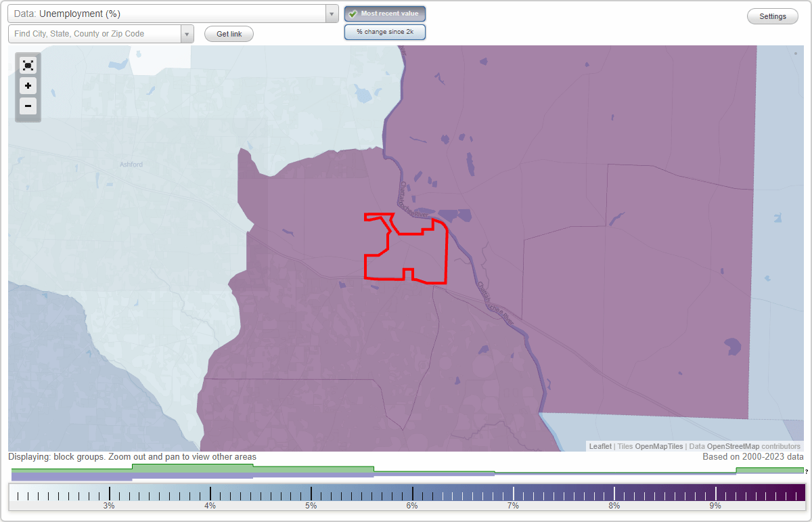Enable the % change since 2k view
The image size is (812, 522).
click(x=384, y=31)
